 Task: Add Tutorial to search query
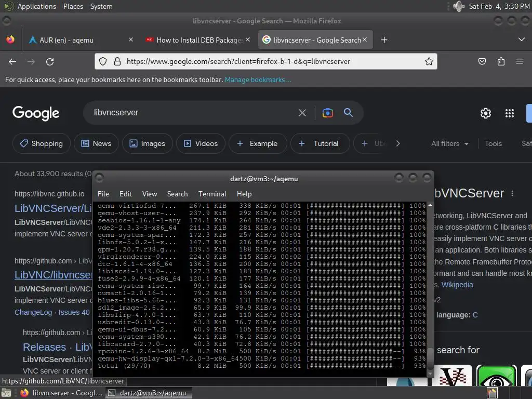pyautogui.click(x=320, y=143)
